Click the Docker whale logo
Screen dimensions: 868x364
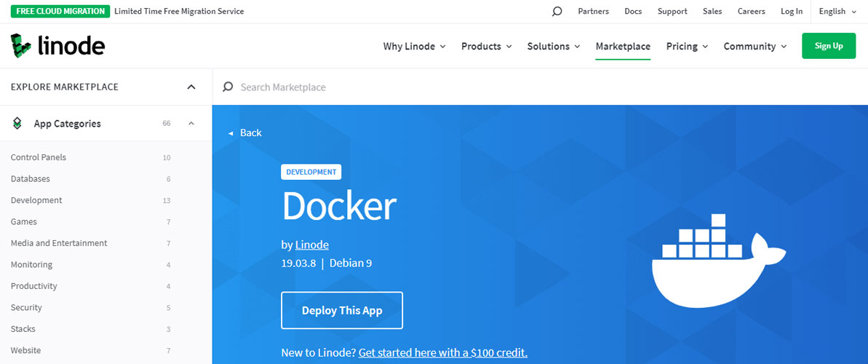click(x=719, y=261)
